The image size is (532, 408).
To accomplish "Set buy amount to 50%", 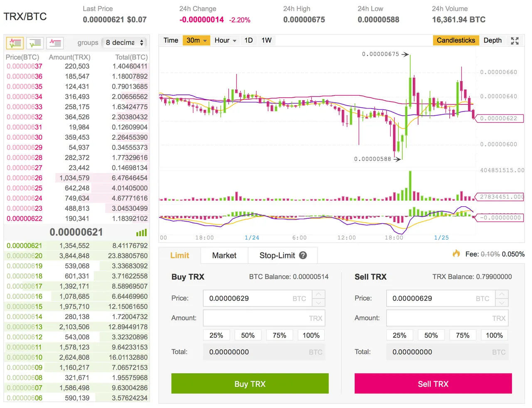I will click(248, 335).
